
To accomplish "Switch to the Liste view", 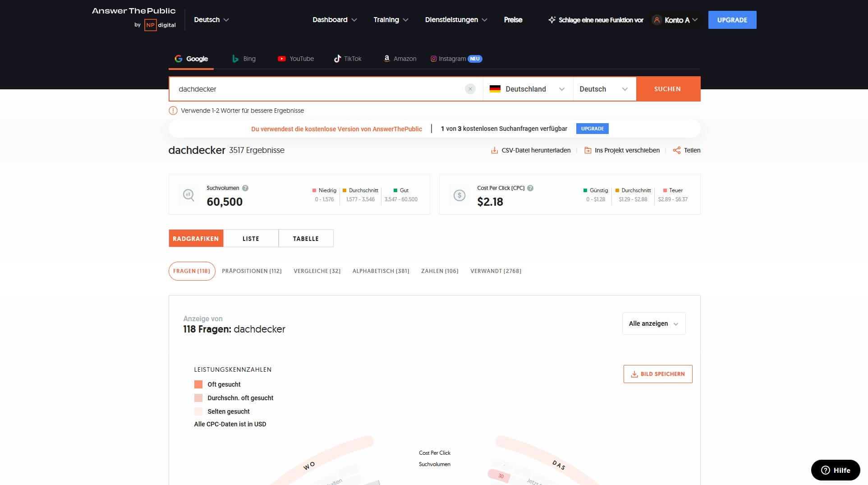I will pos(251,238).
